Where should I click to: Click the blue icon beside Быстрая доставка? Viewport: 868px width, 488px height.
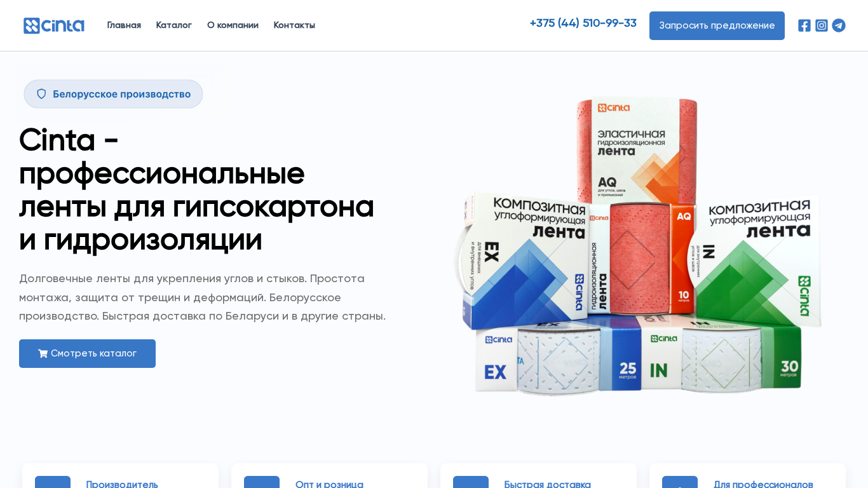tap(471, 482)
